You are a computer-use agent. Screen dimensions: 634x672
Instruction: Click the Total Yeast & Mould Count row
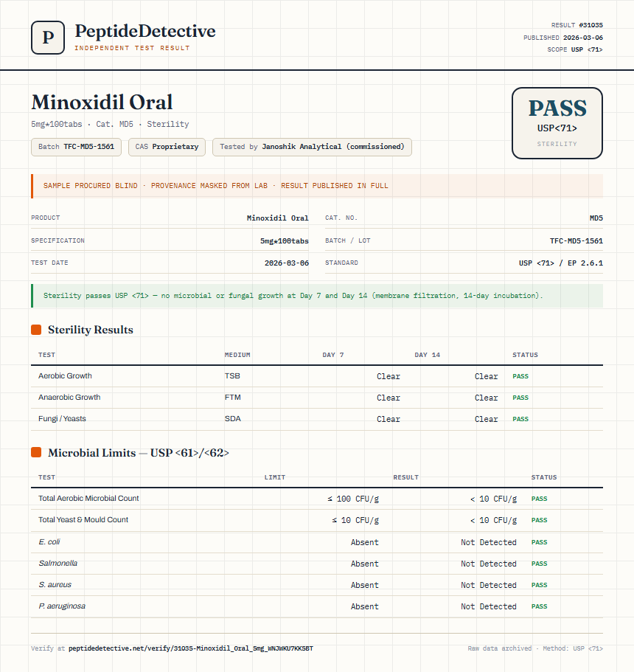point(317,520)
